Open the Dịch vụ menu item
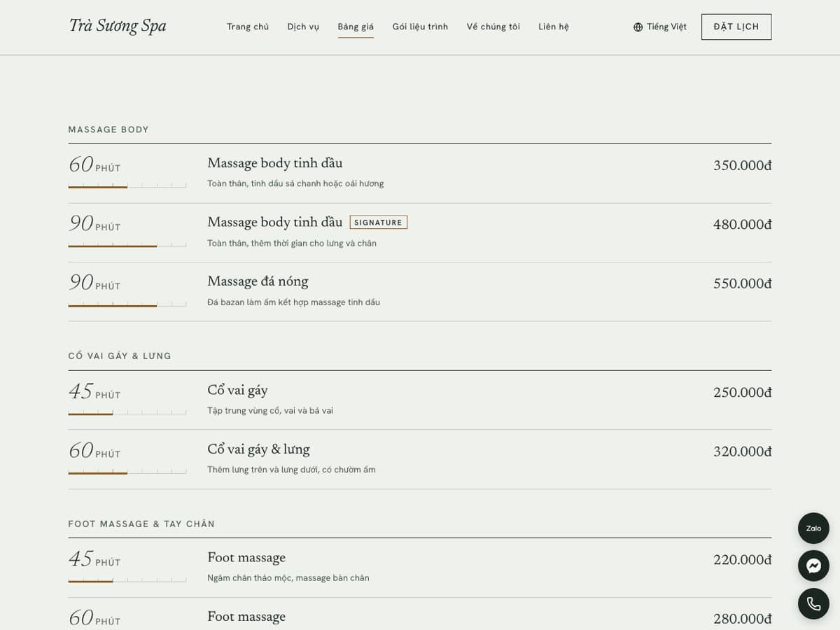Screen dimensions: 840x630 click(x=303, y=27)
